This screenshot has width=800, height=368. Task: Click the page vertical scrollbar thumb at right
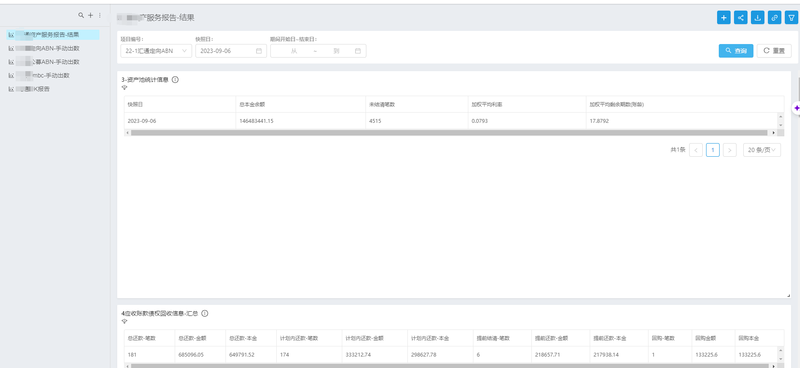(798, 89)
